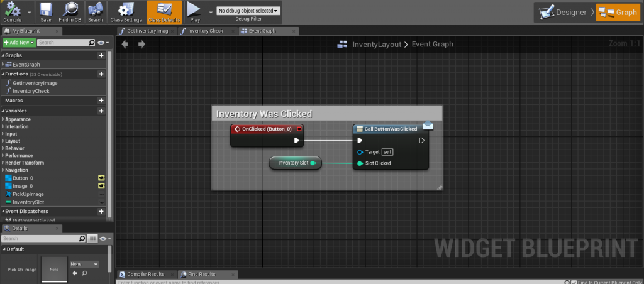Browse to asset magnifier icon

coord(84,273)
